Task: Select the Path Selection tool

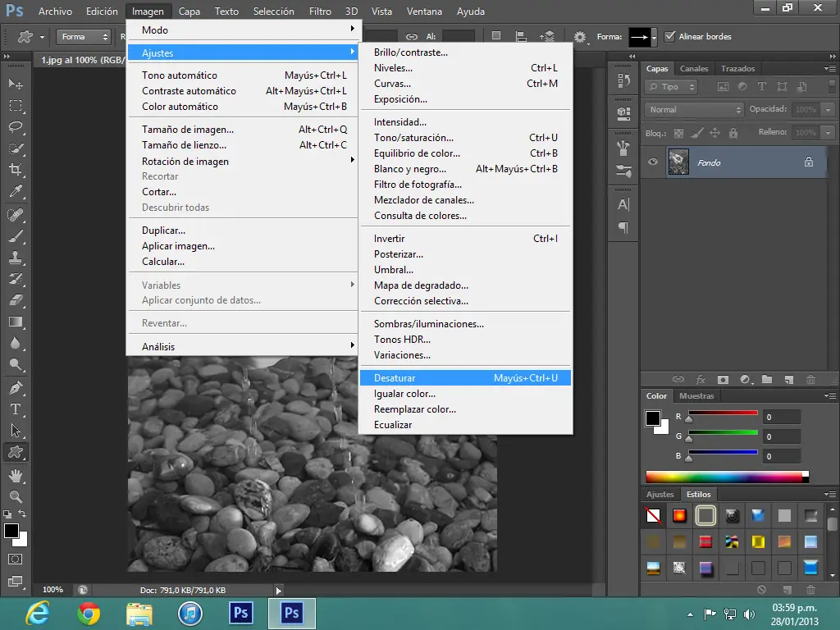Action: 16,431
